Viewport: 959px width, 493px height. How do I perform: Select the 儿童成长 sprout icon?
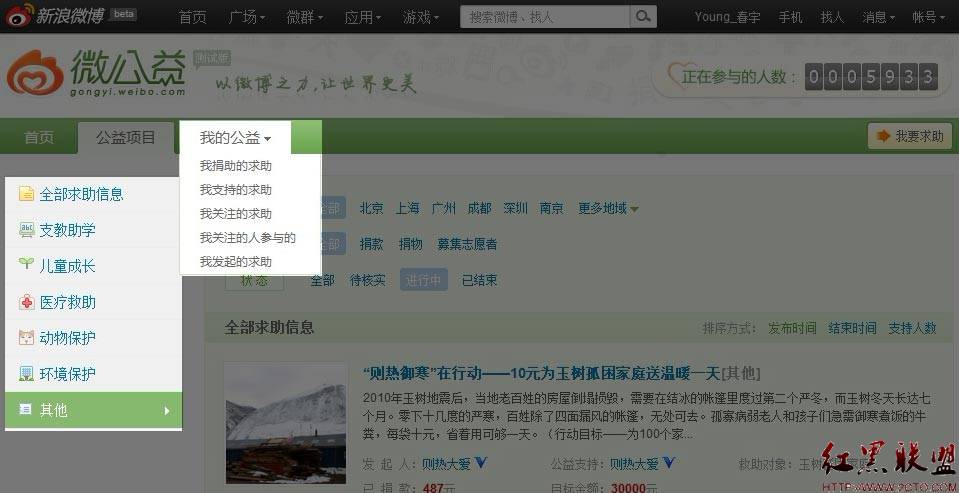pyautogui.click(x=26, y=266)
